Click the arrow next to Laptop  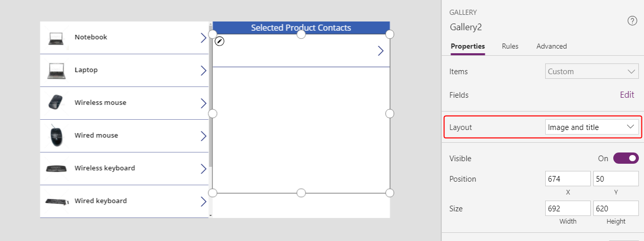203,70
